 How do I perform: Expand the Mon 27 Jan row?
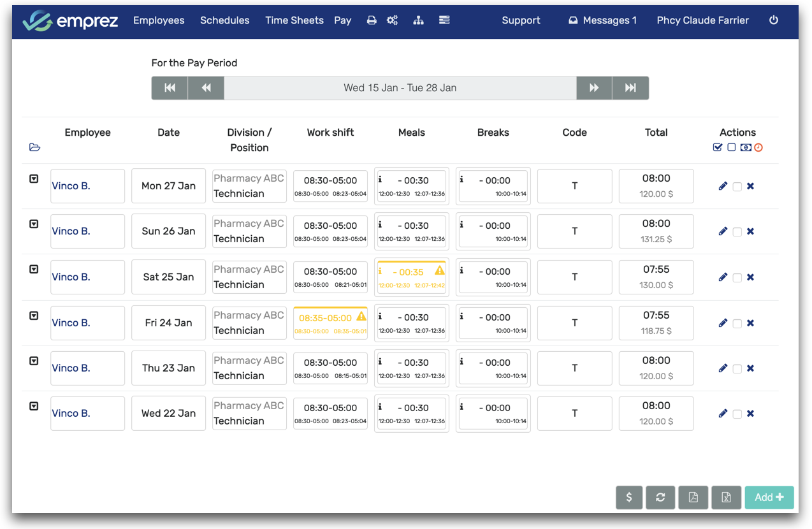(x=34, y=179)
